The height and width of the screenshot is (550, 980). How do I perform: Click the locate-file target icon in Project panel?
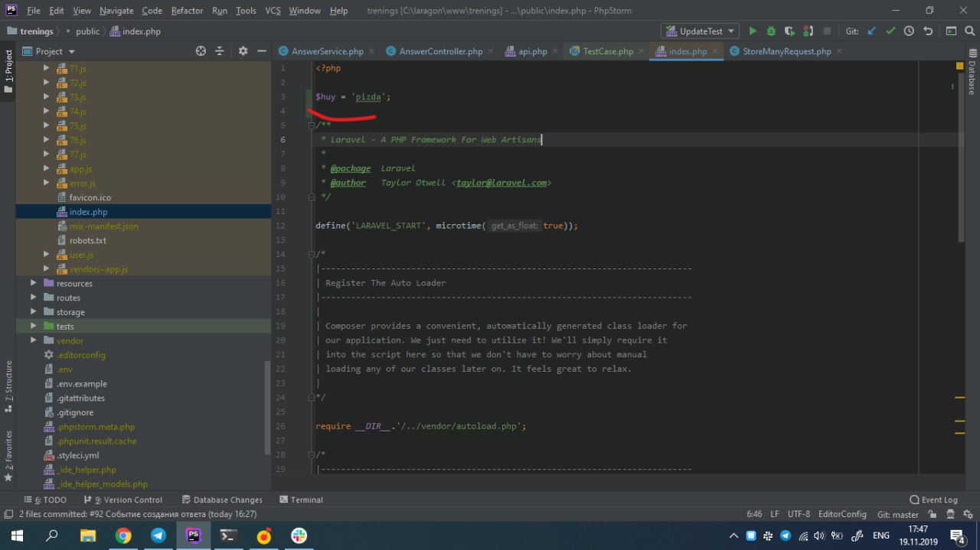(201, 51)
